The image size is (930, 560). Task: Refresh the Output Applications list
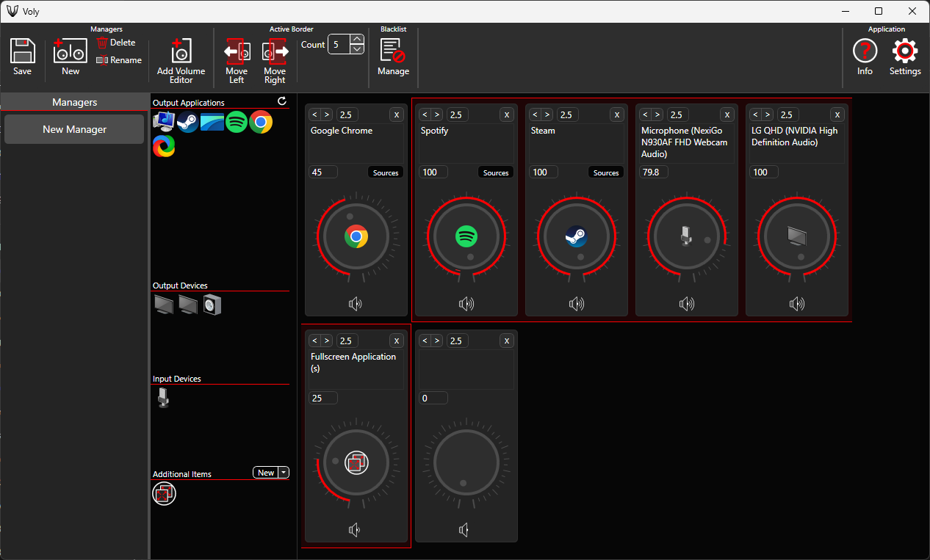pos(282,101)
